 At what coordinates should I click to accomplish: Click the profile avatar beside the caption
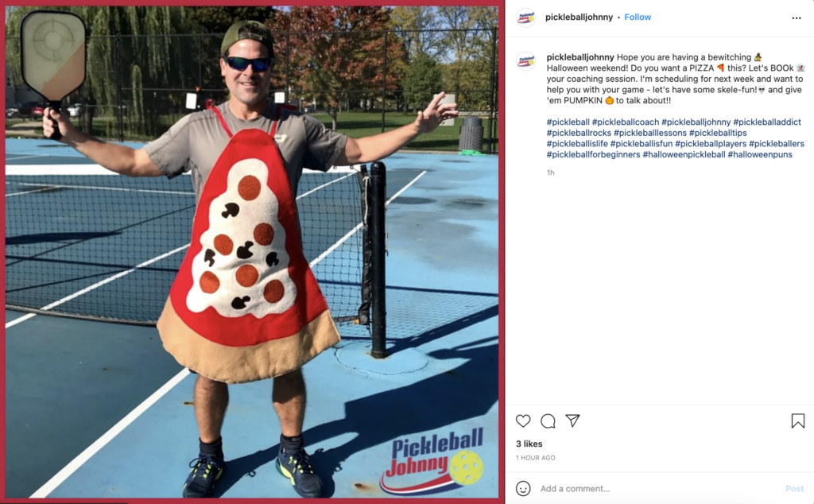click(x=526, y=61)
